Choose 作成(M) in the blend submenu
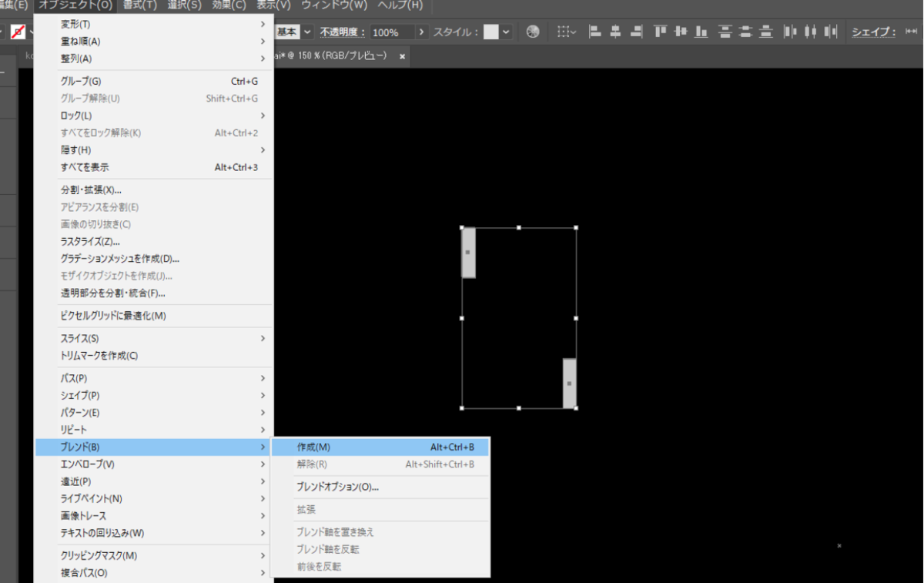Viewport: 924px width, 583px height. (380, 447)
